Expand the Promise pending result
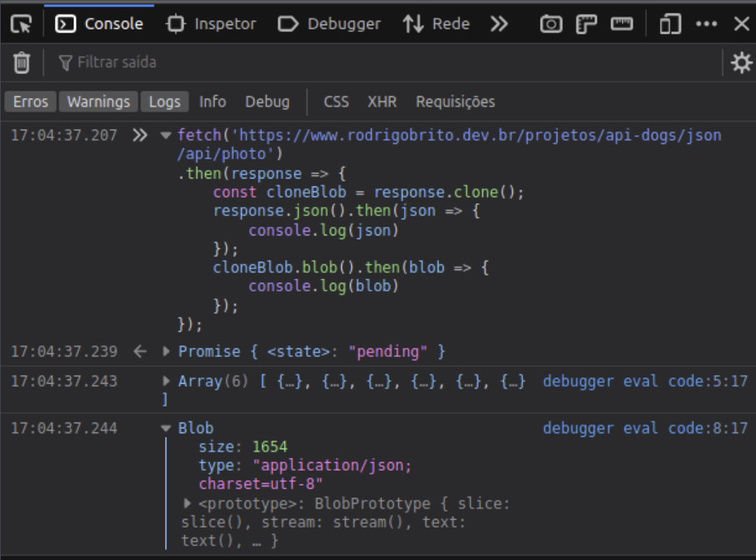The image size is (756, 560). pyautogui.click(x=167, y=352)
